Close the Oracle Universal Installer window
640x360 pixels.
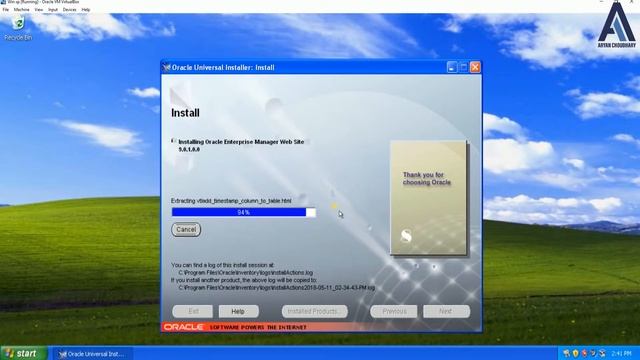pyautogui.click(x=475, y=67)
